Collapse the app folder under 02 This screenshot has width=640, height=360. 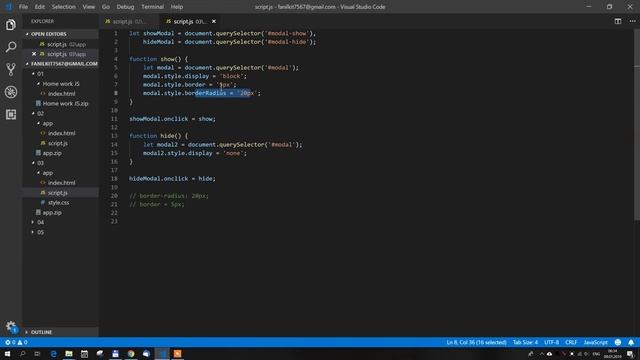60,123
